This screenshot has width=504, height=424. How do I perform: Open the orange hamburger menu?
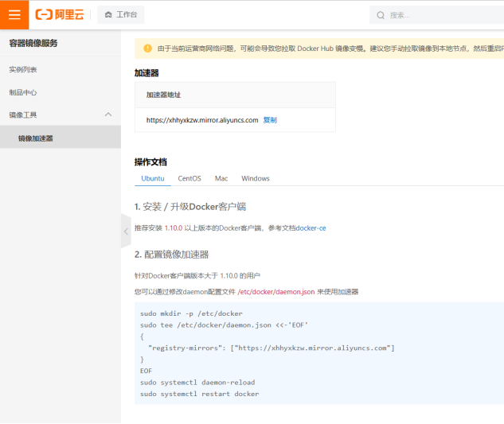click(14, 15)
